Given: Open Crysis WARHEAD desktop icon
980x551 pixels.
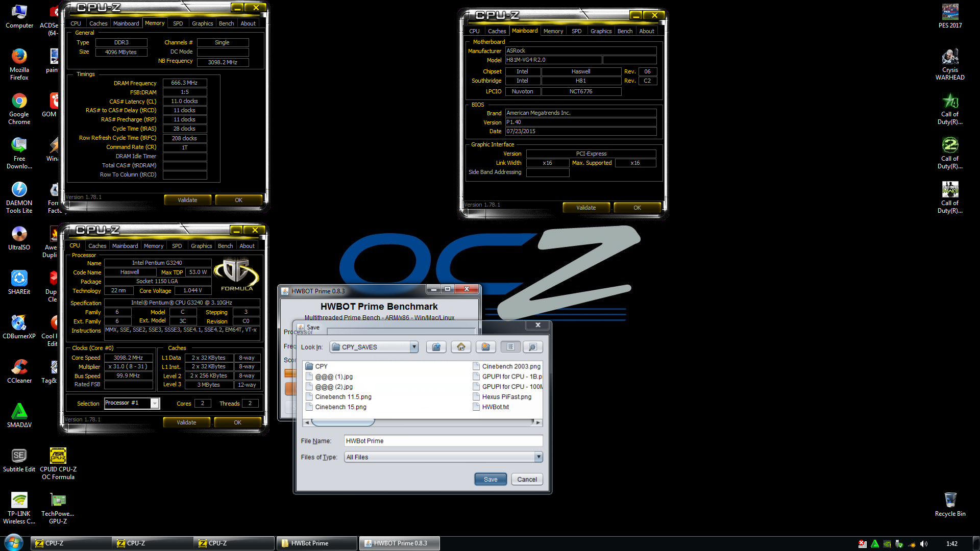Looking at the screenshot, I should click(x=950, y=64).
